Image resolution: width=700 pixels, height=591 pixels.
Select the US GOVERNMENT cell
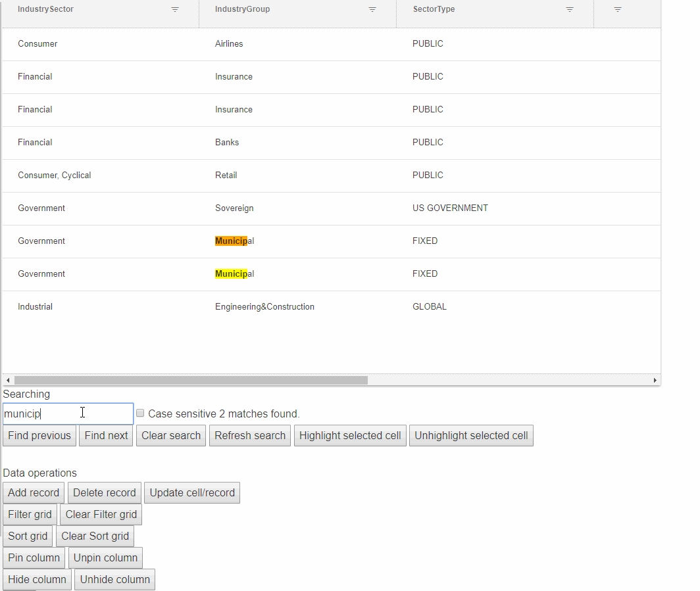coord(495,208)
